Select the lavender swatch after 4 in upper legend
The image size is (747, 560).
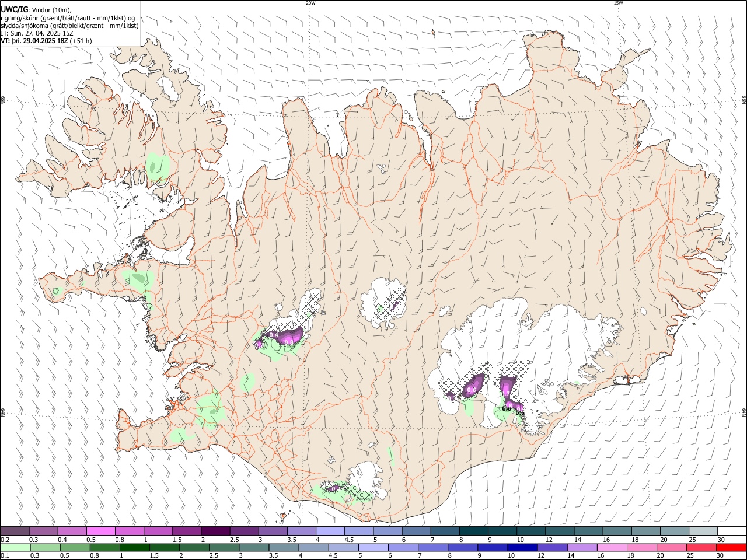click(330, 531)
